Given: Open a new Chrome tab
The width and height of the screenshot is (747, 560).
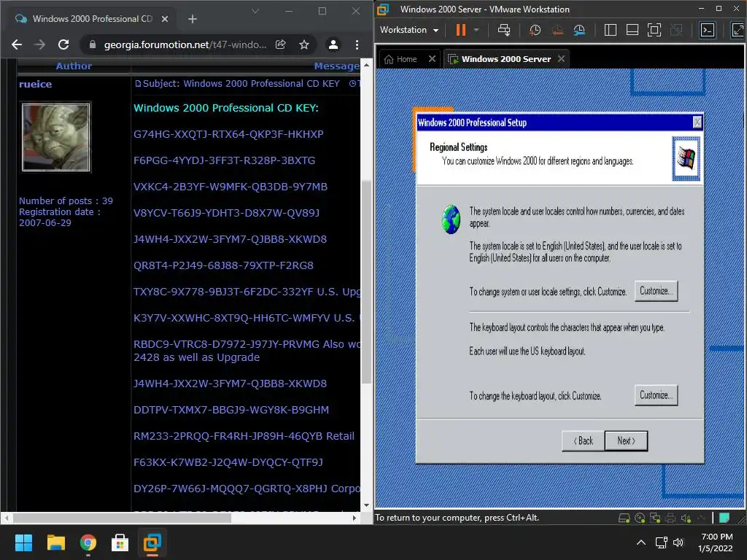Looking at the screenshot, I should [193, 19].
